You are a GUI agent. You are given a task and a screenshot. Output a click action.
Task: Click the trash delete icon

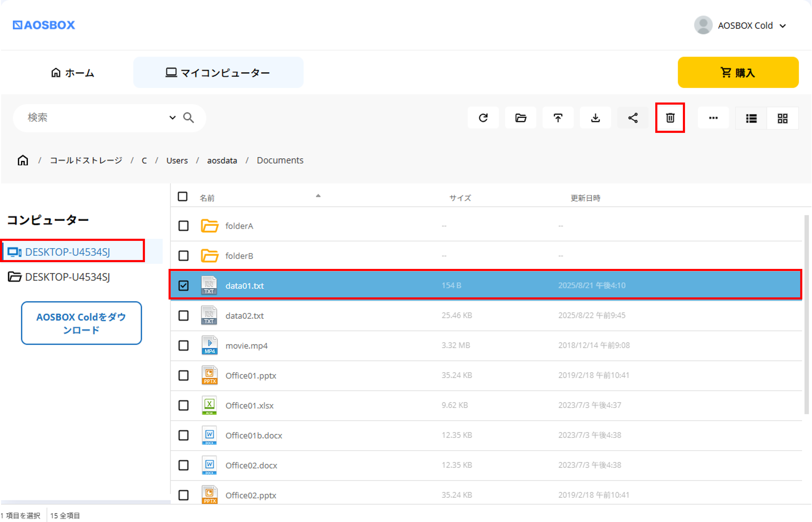(670, 118)
